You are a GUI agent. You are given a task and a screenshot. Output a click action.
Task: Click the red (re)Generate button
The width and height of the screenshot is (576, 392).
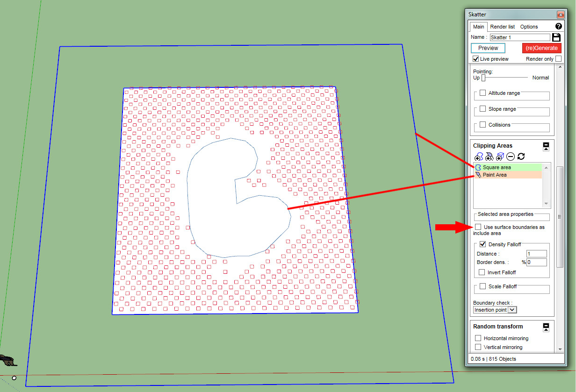click(541, 48)
